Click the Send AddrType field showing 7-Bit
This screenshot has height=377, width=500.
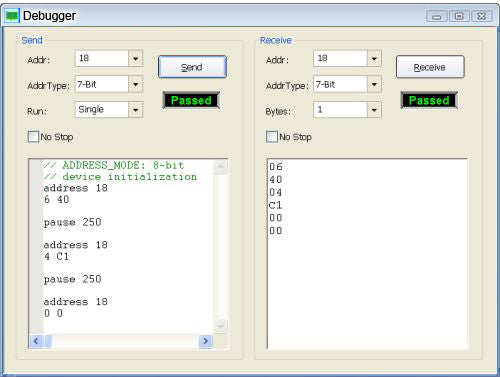102,84
